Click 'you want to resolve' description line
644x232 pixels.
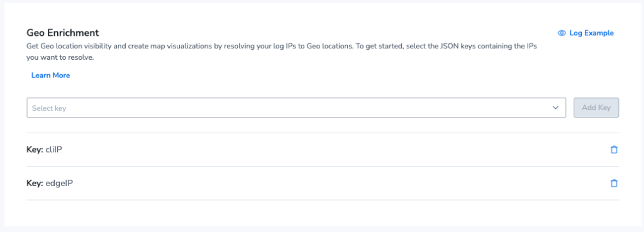pyautogui.click(x=60, y=57)
